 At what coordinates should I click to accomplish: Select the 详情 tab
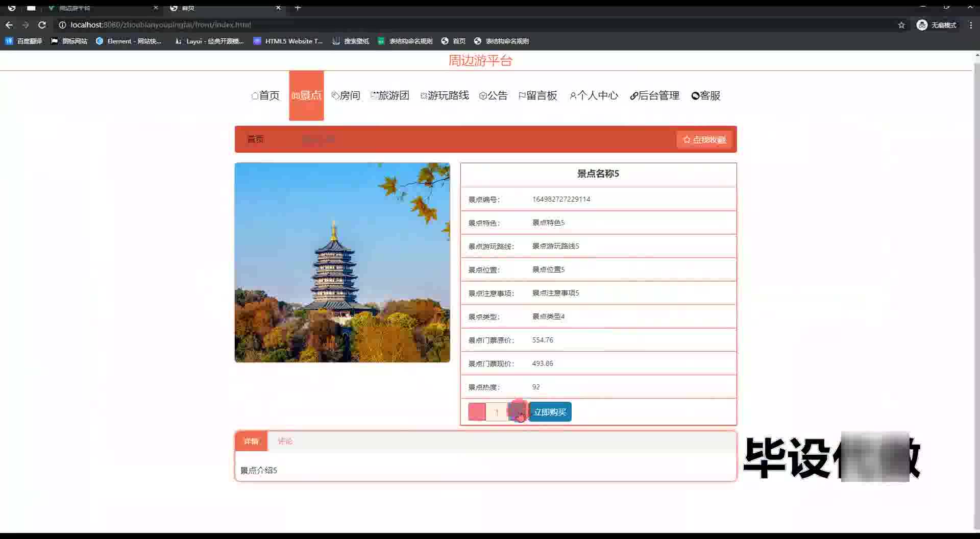251,441
